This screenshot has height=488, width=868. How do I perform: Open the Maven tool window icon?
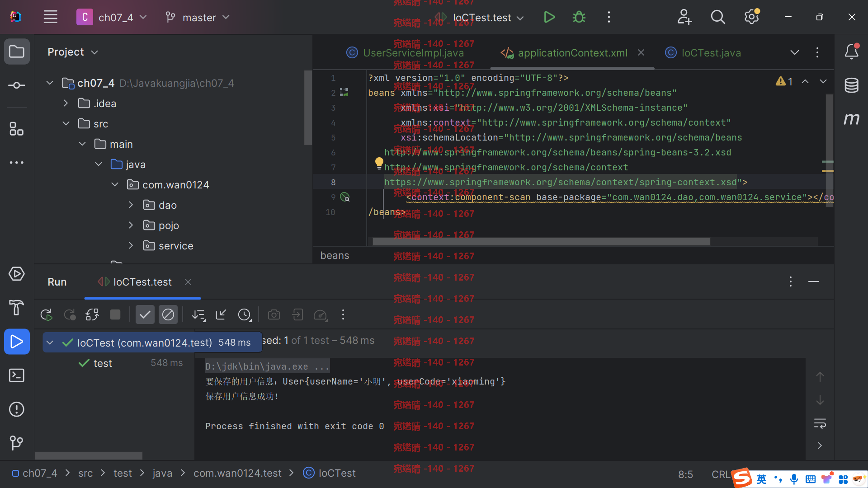[852, 119]
